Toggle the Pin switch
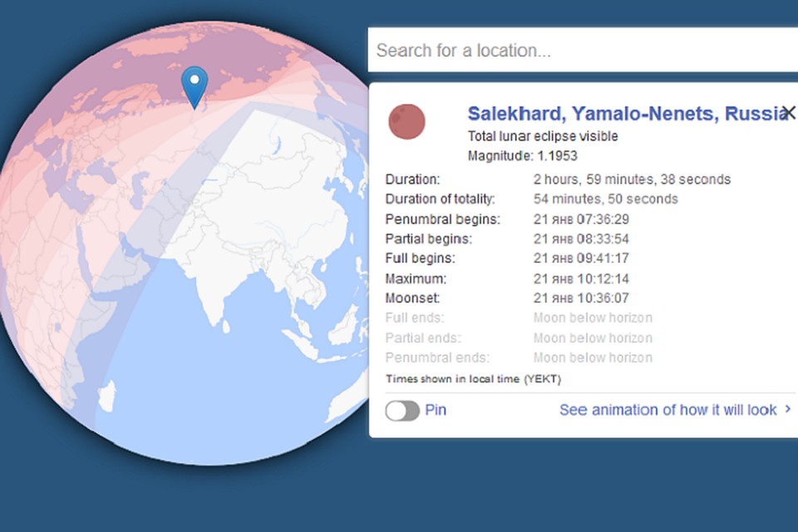The width and height of the screenshot is (798, 532). click(x=402, y=410)
